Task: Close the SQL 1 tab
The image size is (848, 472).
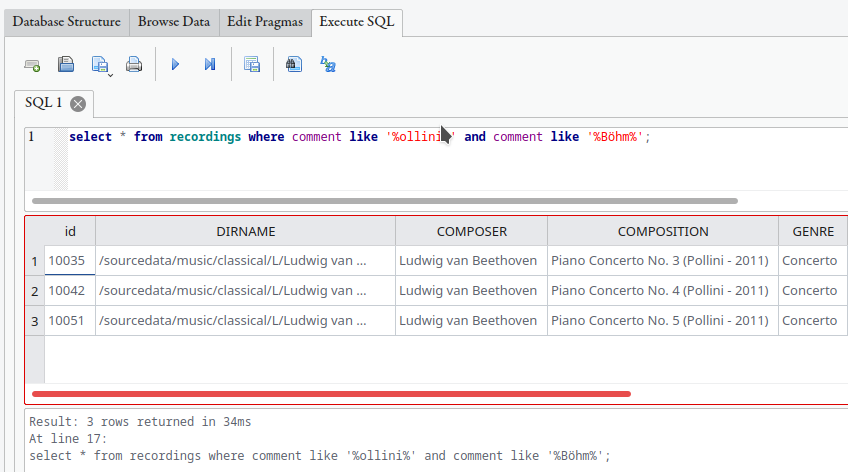Action: click(x=78, y=103)
